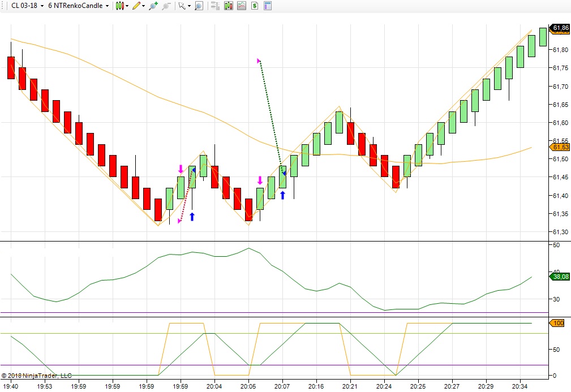Click the zoom out magnifier icon
Viewport: 571px width, 392px height.
(166, 6)
